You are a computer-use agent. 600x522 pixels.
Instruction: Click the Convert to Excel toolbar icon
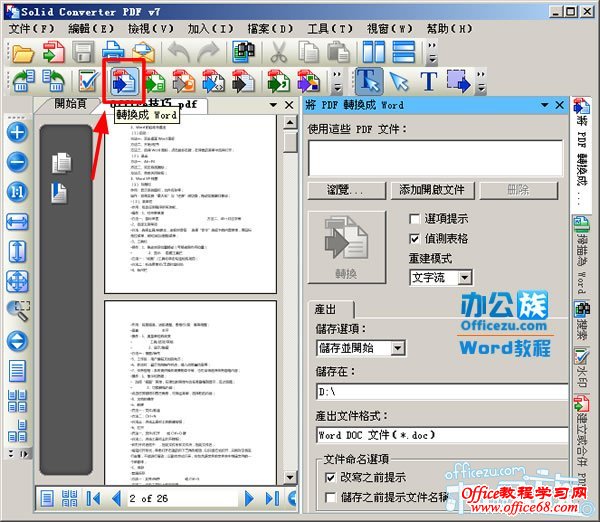point(155,81)
